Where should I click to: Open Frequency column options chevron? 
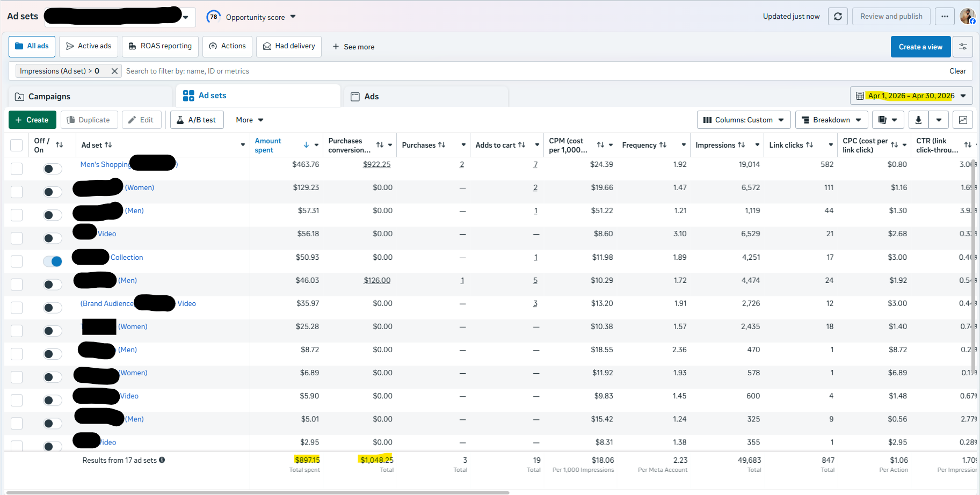(684, 145)
